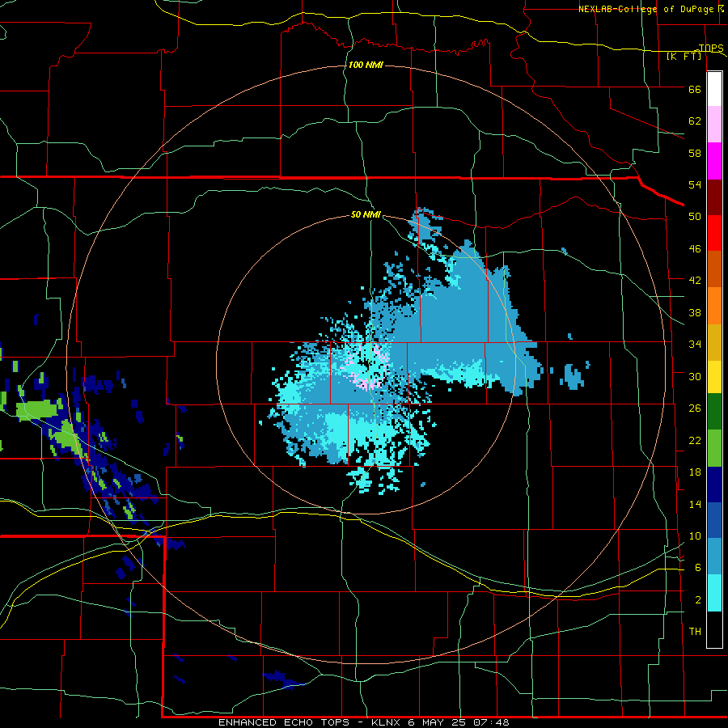Click the legend value 6
This screenshot has height=728, width=728.
coord(698,567)
